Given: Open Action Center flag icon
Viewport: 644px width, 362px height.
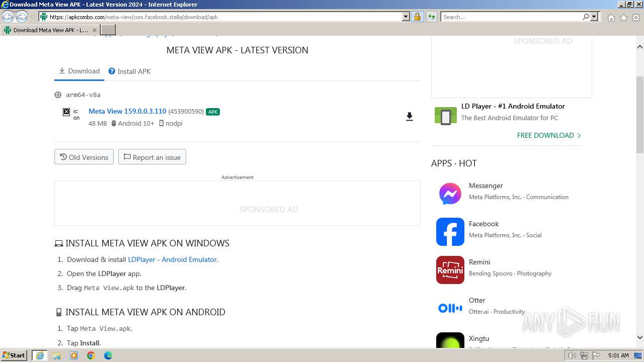Looking at the screenshot, I should click(596, 355).
